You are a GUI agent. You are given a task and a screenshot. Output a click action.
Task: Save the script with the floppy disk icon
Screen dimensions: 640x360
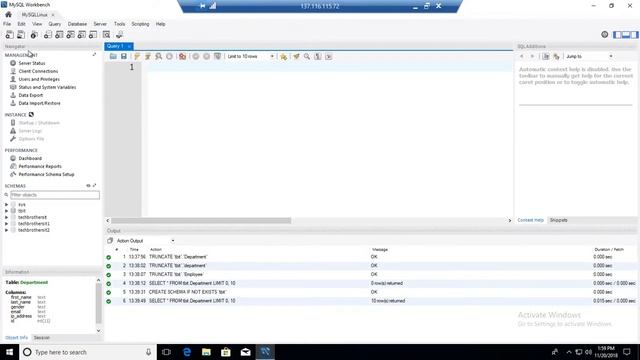(124, 56)
